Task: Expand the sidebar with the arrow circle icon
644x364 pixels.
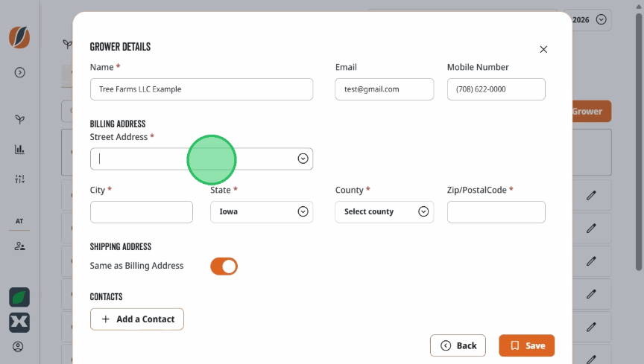Action: (x=19, y=73)
